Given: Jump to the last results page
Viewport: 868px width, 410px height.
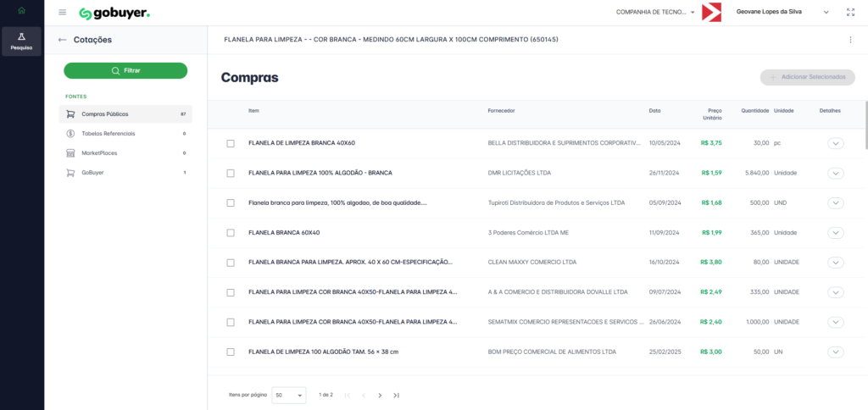Looking at the screenshot, I should tap(396, 395).
